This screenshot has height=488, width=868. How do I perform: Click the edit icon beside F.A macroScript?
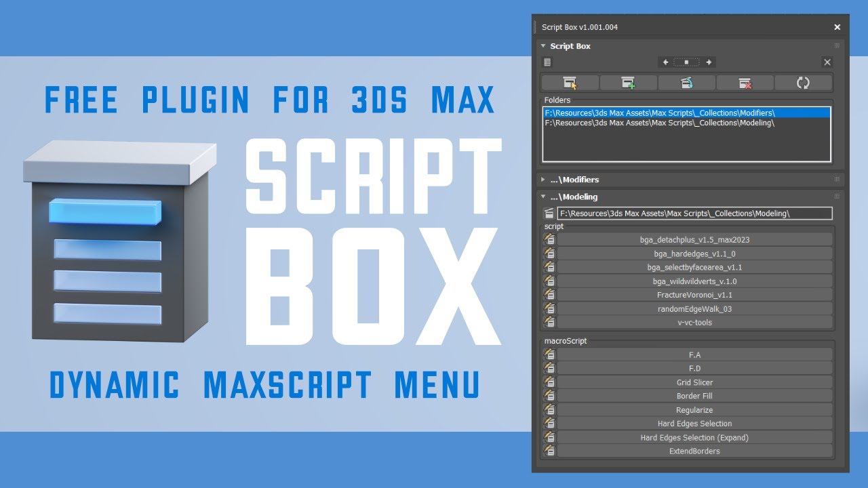[x=549, y=354]
